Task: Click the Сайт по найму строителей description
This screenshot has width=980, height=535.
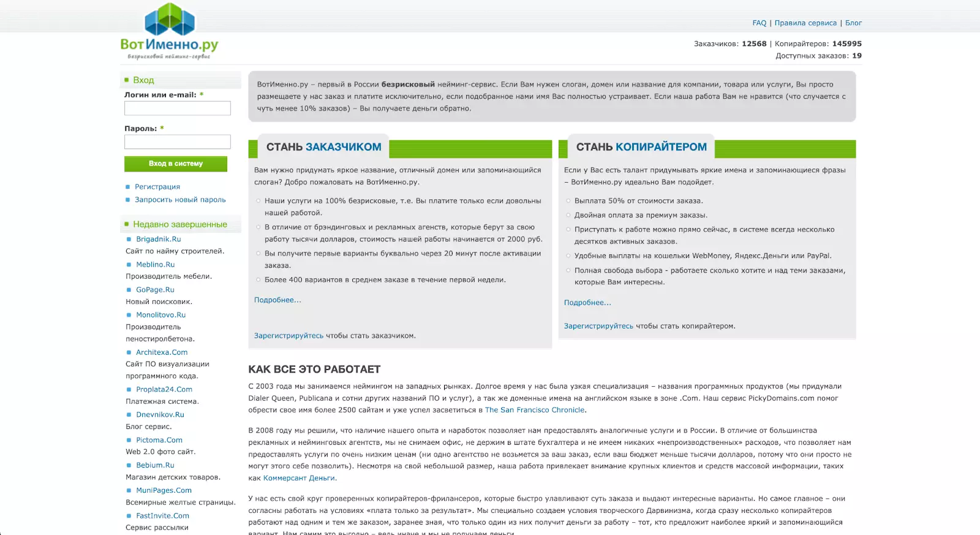Action: click(175, 251)
